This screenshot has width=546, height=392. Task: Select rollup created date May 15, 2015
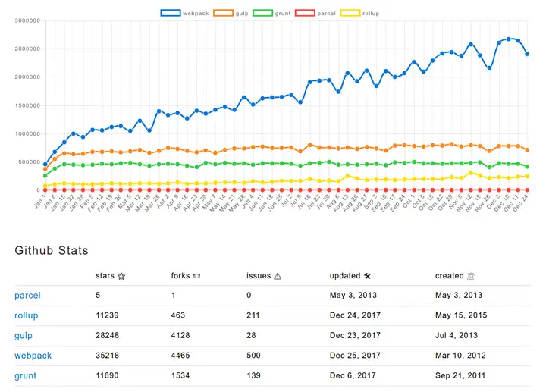coord(461,315)
